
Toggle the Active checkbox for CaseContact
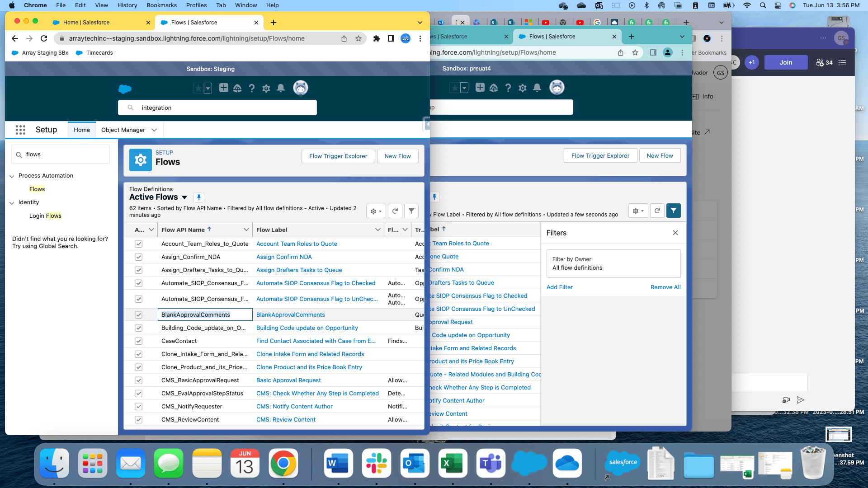pos(139,341)
